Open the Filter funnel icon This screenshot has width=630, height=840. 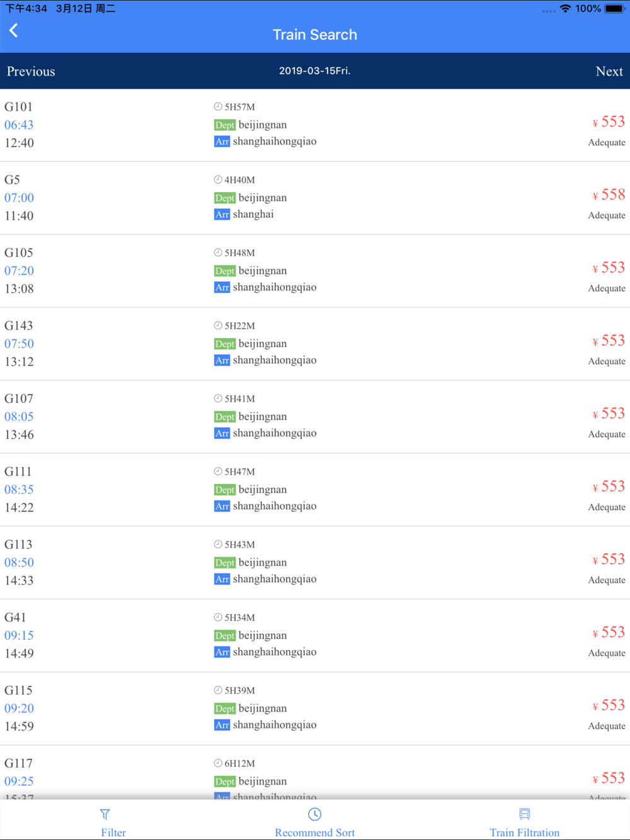105,815
